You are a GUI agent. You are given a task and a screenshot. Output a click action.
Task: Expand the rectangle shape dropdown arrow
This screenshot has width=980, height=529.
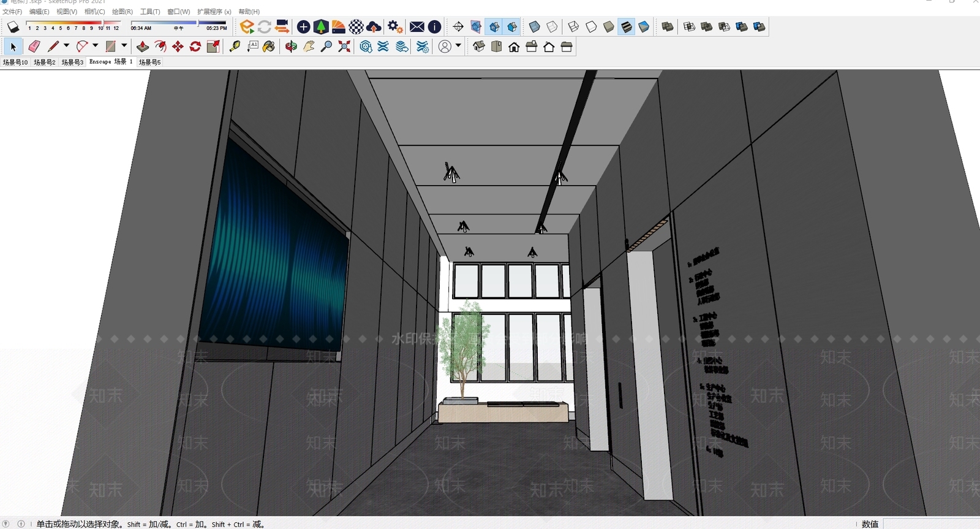[124, 46]
